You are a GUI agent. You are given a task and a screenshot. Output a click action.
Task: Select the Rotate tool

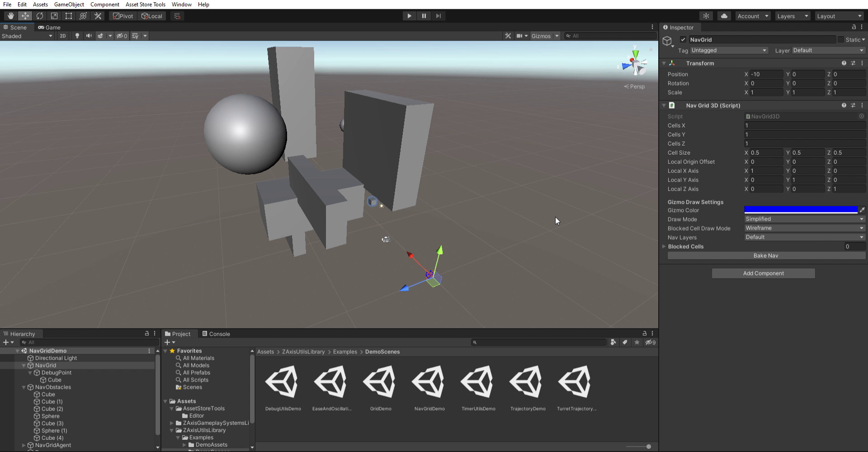pyautogui.click(x=40, y=16)
